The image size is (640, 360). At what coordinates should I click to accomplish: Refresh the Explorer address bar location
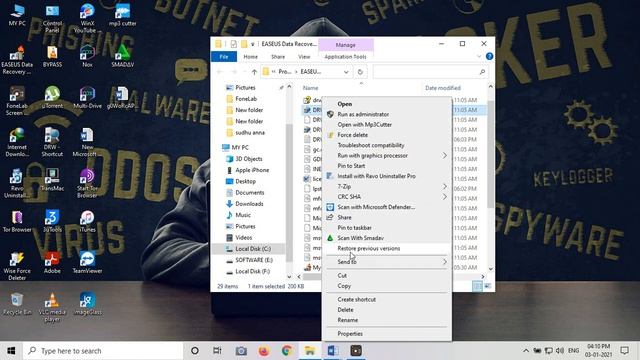360,72
